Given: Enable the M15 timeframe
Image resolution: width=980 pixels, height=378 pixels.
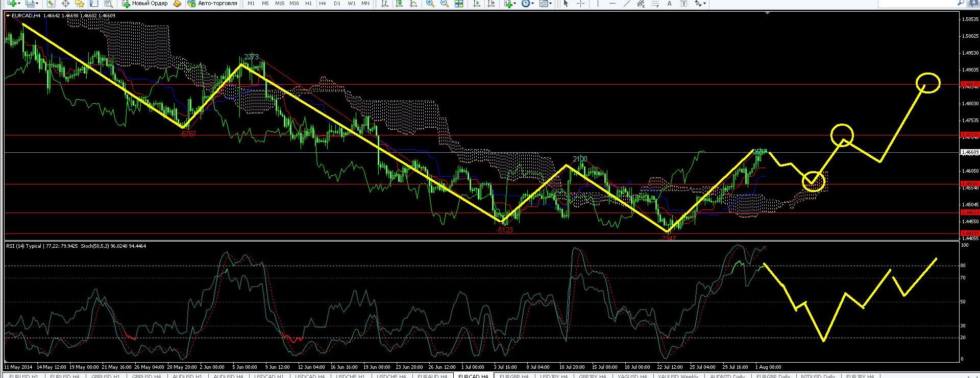Looking at the screenshot, I should click(279, 3).
